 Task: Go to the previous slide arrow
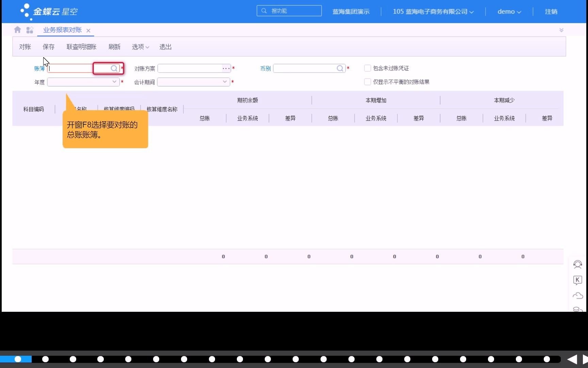point(572,359)
